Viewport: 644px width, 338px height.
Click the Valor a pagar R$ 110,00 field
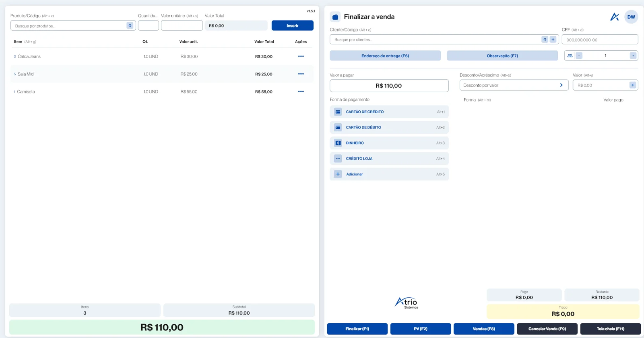click(389, 86)
